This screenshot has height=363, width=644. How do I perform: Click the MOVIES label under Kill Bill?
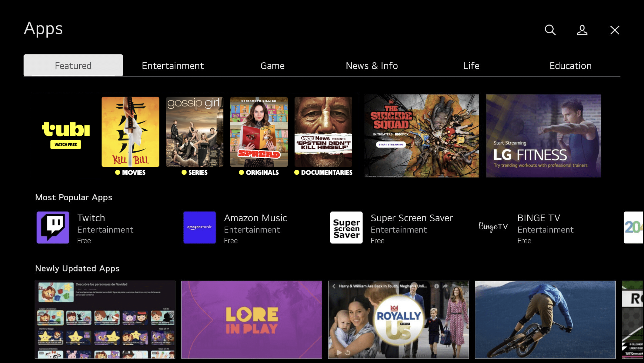tap(134, 172)
